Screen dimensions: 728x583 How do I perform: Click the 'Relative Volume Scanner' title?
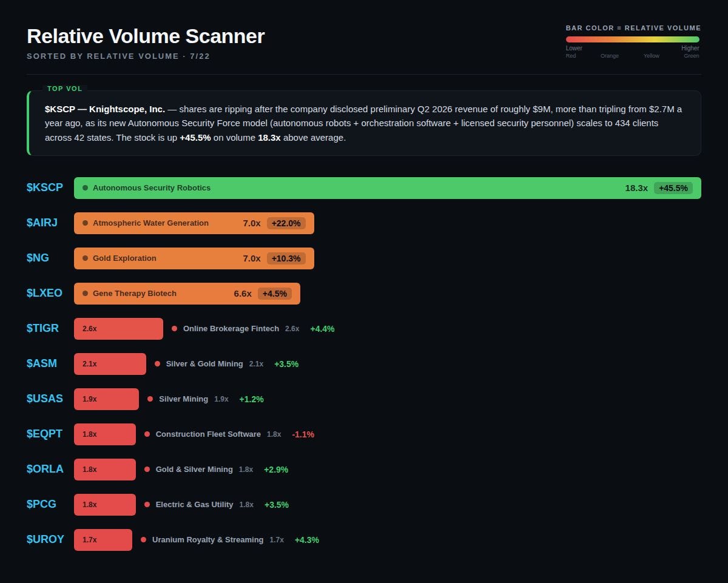[x=146, y=36]
